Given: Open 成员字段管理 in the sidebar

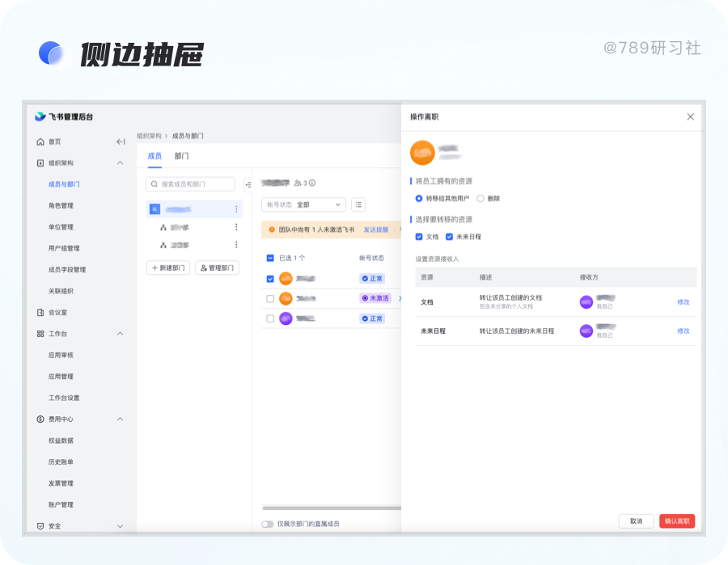Looking at the screenshot, I should (67, 269).
